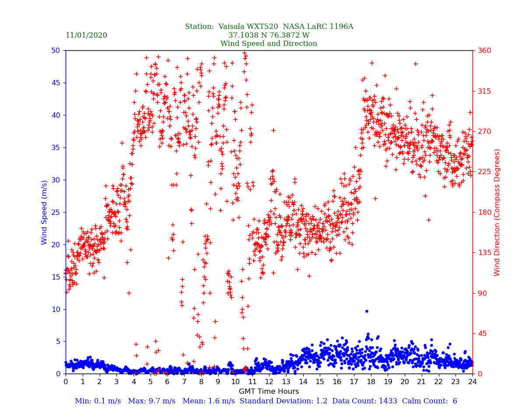Click the station name title line
The image size is (525, 420).
point(269,27)
